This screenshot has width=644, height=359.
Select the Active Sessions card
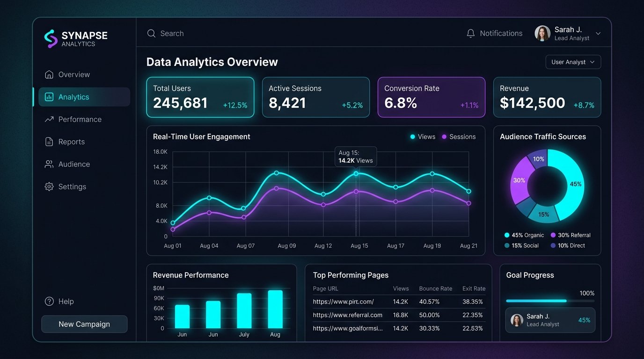pyautogui.click(x=316, y=97)
